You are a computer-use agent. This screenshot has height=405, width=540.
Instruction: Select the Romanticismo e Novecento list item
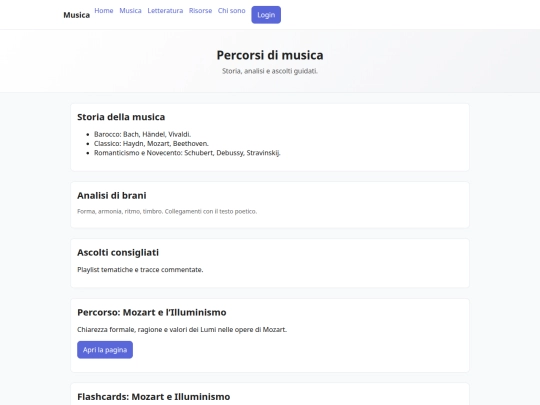187,153
